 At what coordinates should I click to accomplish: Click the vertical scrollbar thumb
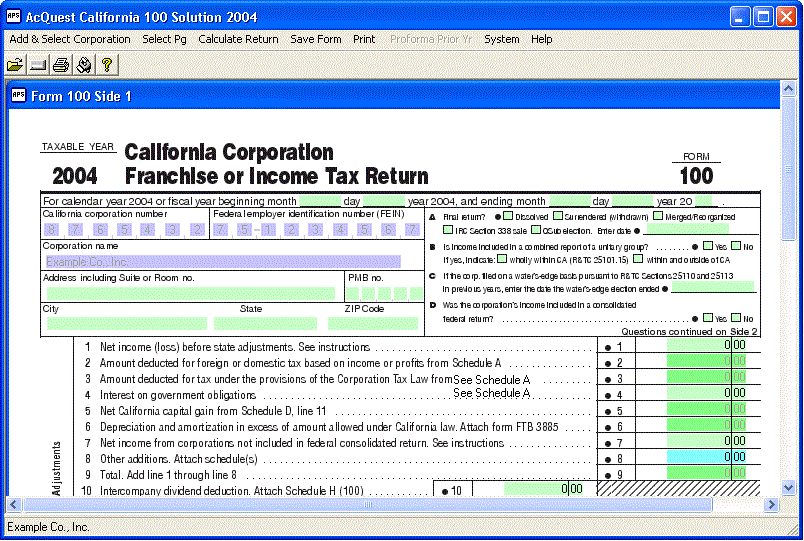point(788,168)
